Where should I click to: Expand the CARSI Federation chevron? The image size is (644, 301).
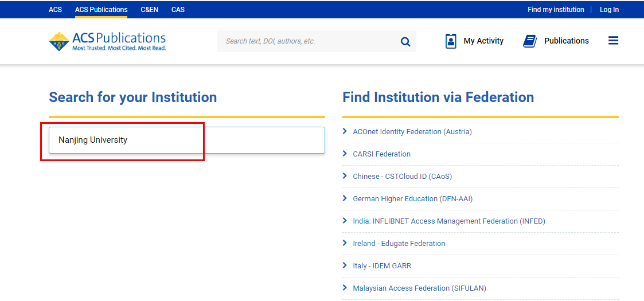[345, 154]
